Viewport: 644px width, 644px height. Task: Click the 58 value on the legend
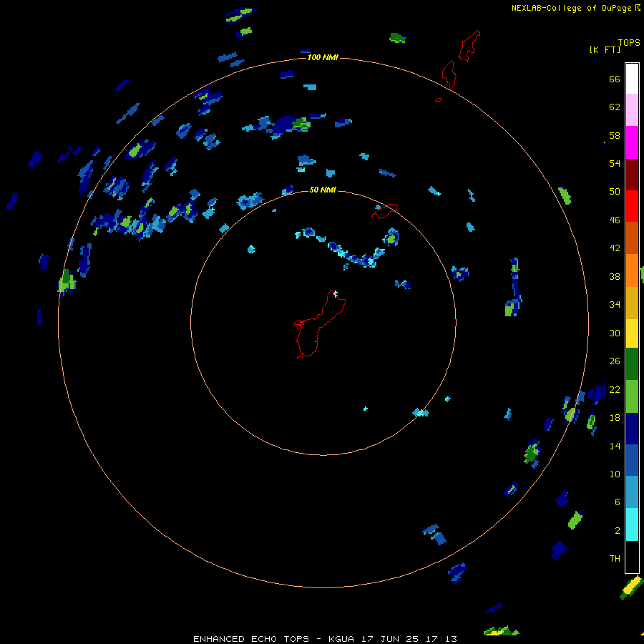[615, 135]
